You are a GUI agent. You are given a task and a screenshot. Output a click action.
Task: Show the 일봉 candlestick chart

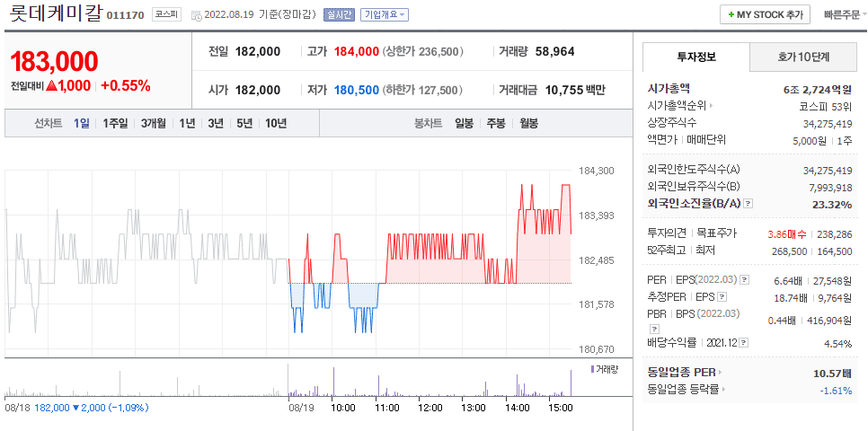[x=464, y=123]
